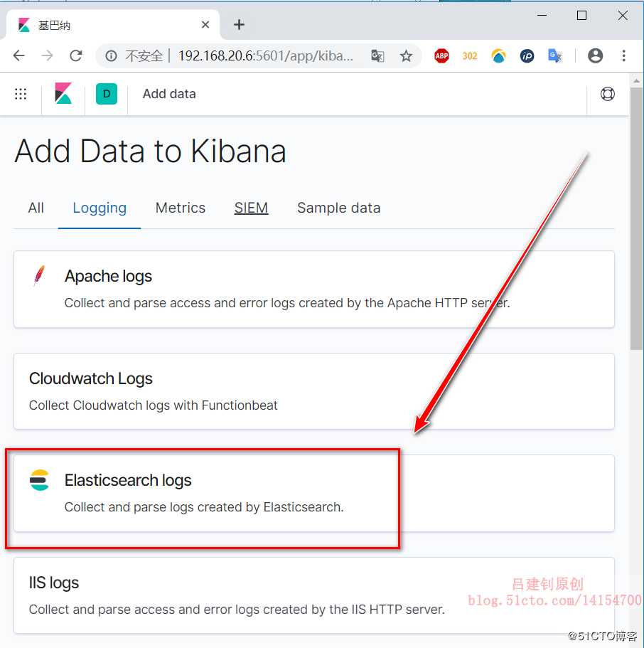Open the IIS logs card

click(54, 583)
